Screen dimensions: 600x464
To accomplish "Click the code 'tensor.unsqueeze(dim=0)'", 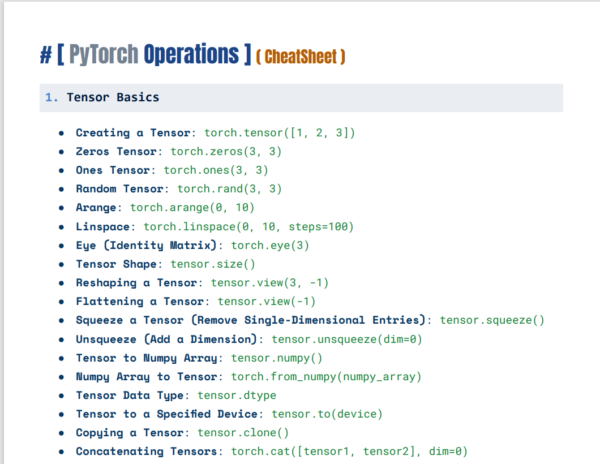I will click(x=347, y=339).
